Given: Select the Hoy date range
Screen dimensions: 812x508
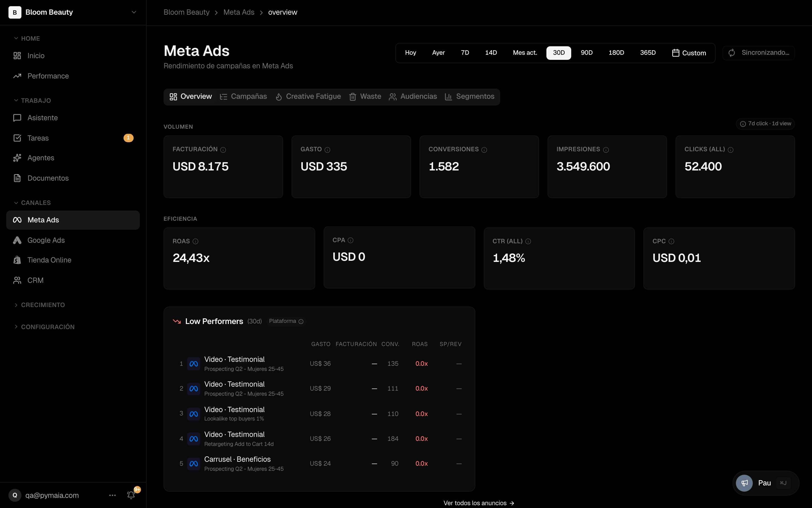Looking at the screenshot, I should (x=411, y=53).
